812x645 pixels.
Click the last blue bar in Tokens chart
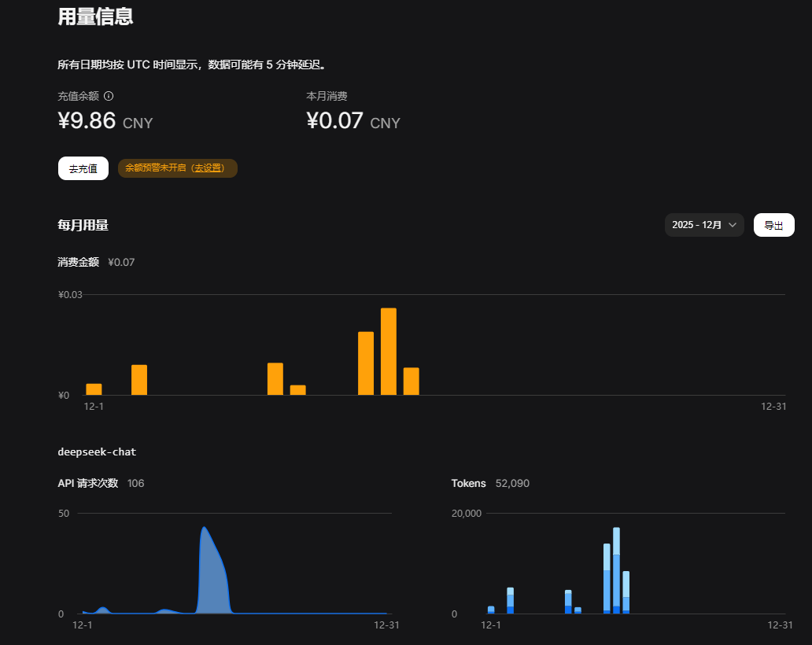(x=626, y=592)
